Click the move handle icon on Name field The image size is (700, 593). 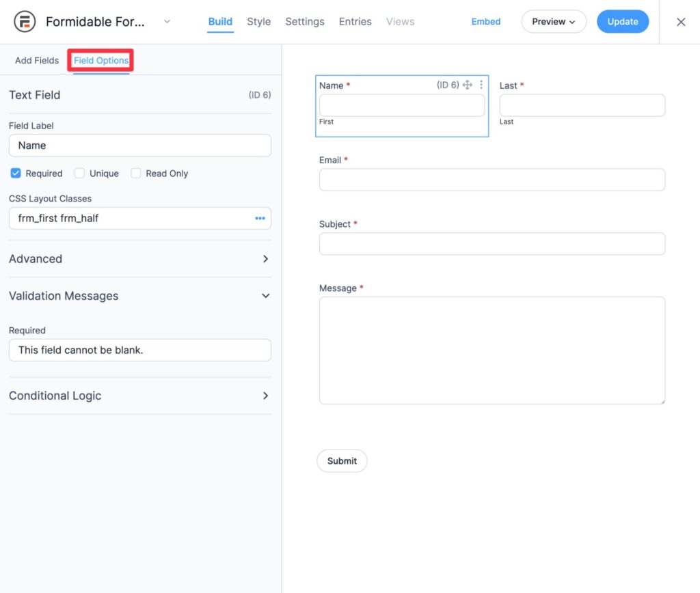click(468, 85)
